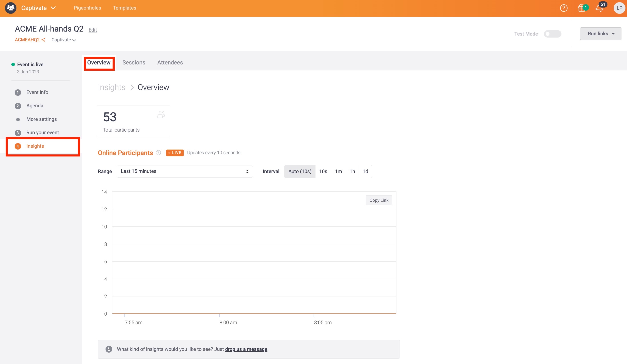
Task: Select the Agenda step in the sidebar
Action: coord(35,106)
